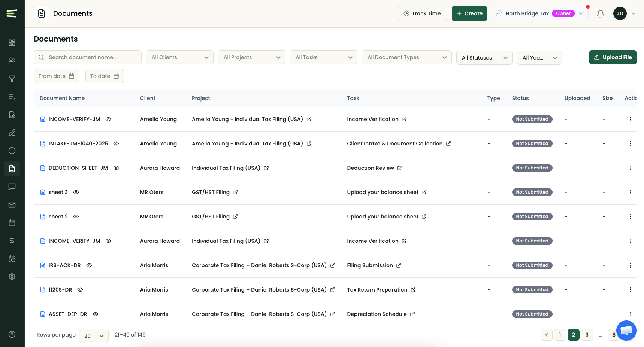Open the clock time icon in sidebar
Image resolution: width=644 pixels, height=347 pixels.
pyautogui.click(x=12, y=151)
